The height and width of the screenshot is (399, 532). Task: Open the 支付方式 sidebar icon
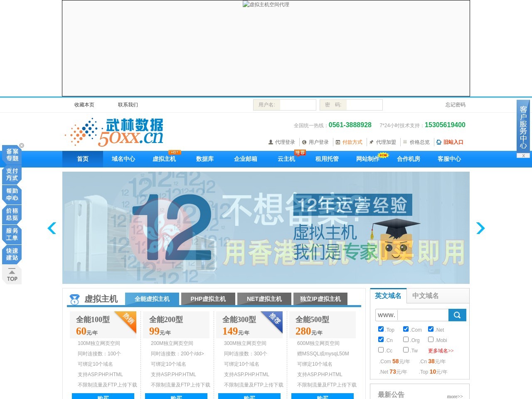tap(12, 175)
